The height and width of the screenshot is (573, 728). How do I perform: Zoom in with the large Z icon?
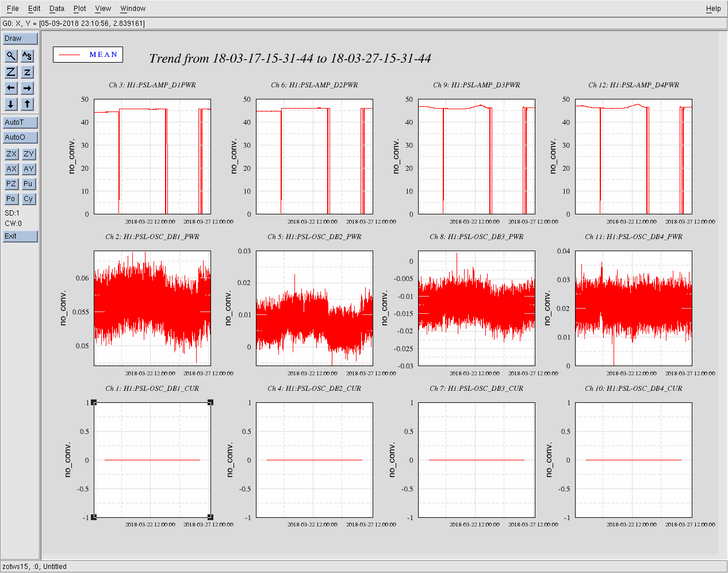(x=11, y=72)
